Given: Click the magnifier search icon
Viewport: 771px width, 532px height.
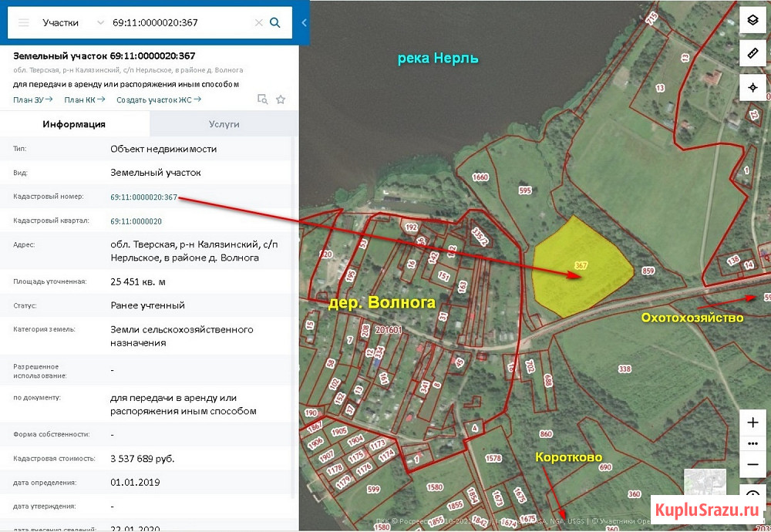Looking at the screenshot, I should (275, 22).
